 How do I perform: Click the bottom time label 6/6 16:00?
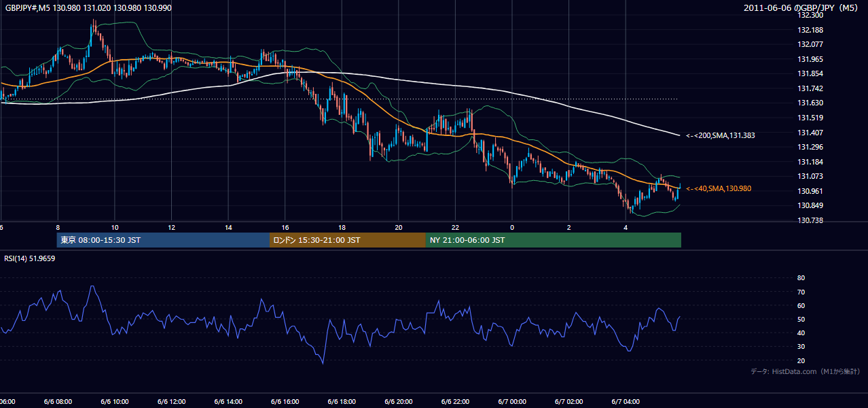pyautogui.click(x=285, y=402)
